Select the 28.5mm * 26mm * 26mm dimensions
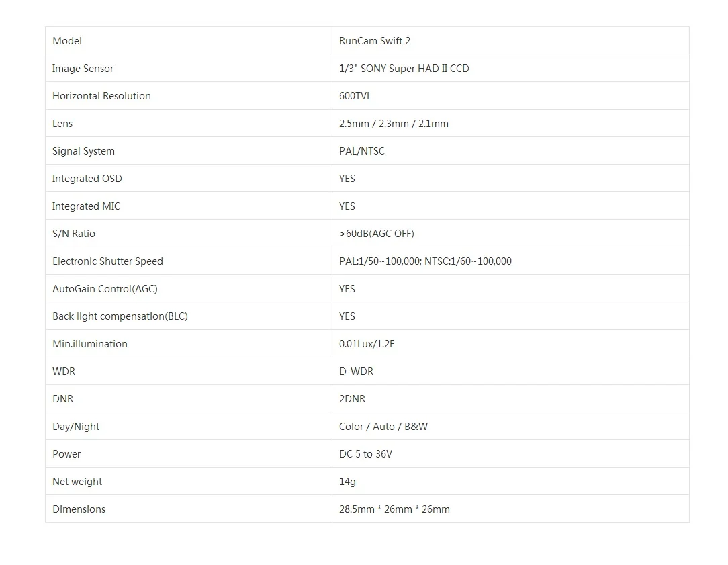This screenshot has height=565, width=728. (394, 509)
